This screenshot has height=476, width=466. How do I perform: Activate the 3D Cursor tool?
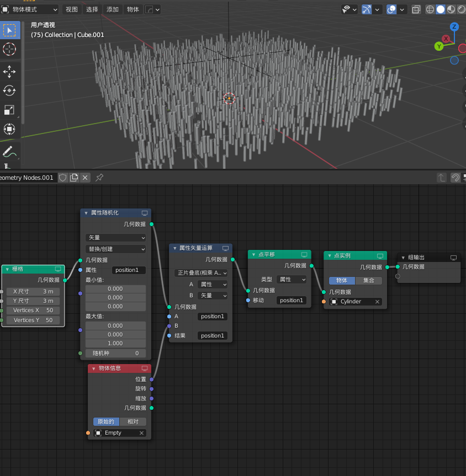coord(9,49)
